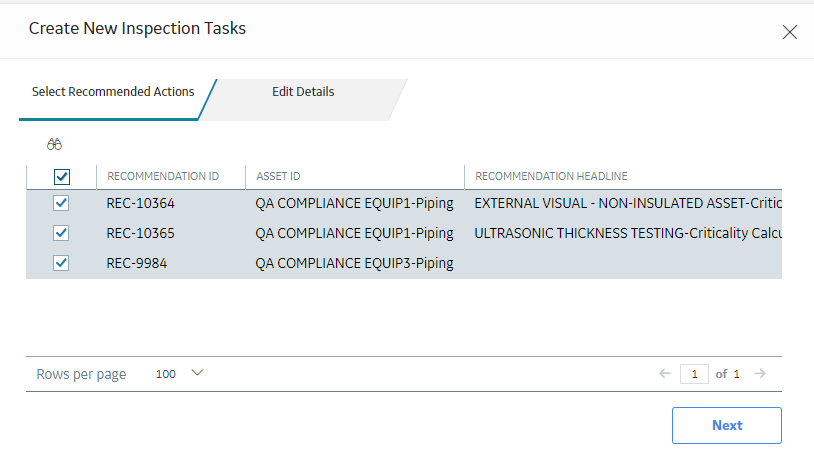Uncheck the REC-10365 row checkbox
The image size is (814, 458).
click(x=61, y=233)
